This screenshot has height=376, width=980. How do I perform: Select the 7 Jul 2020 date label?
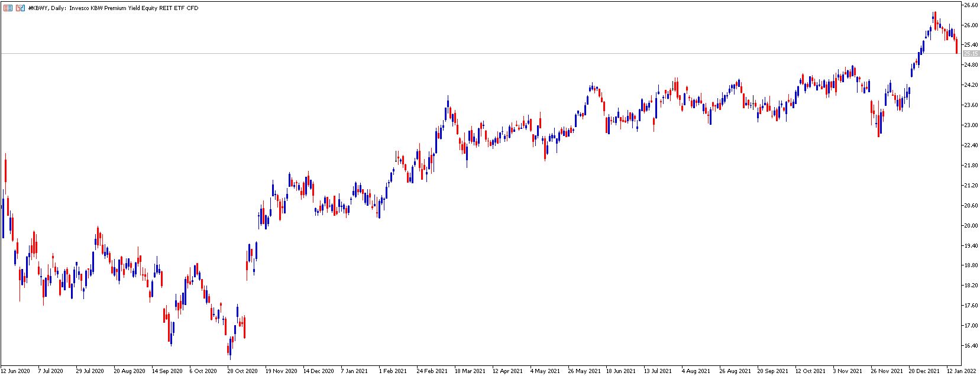coord(50,371)
